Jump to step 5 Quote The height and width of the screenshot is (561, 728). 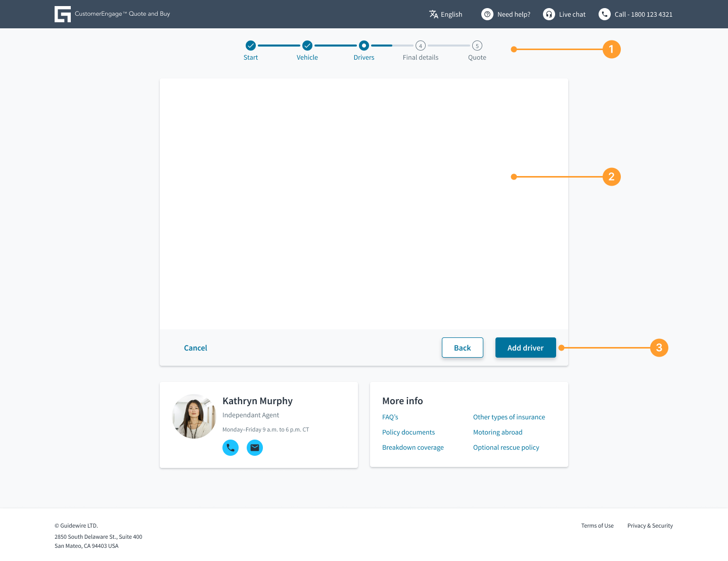[477, 46]
